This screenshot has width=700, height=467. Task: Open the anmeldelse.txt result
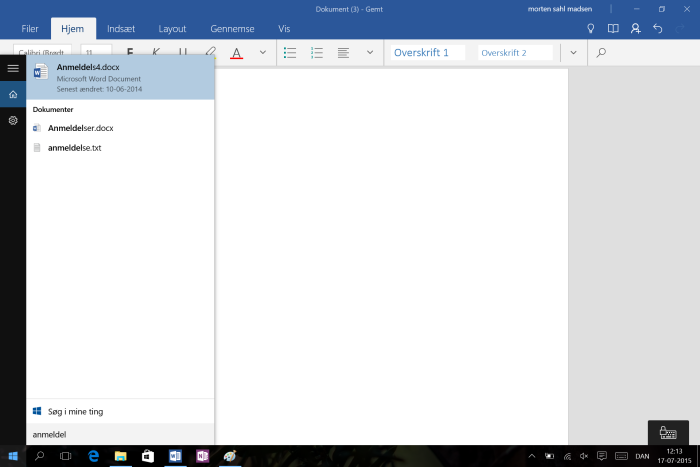(x=120, y=148)
